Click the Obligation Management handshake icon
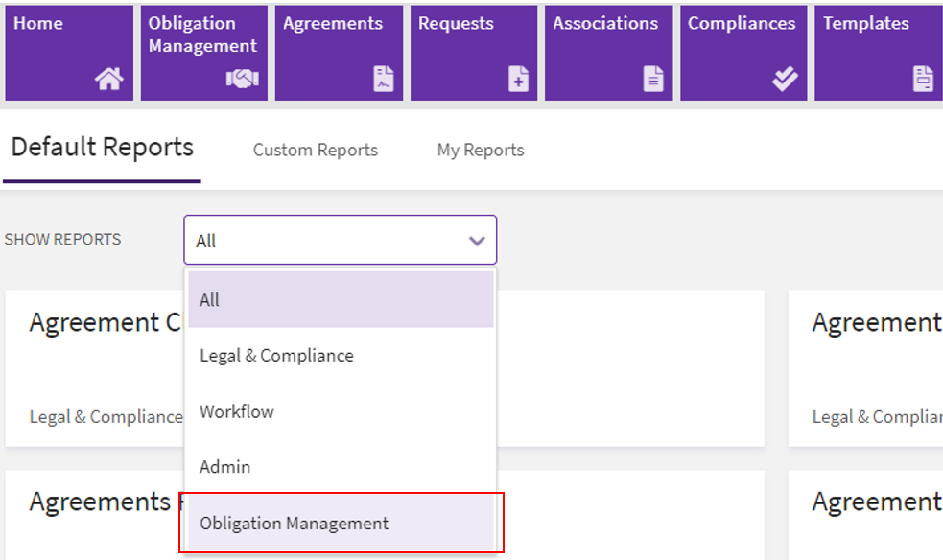Screen dimensions: 943x560 [x=243, y=81]
